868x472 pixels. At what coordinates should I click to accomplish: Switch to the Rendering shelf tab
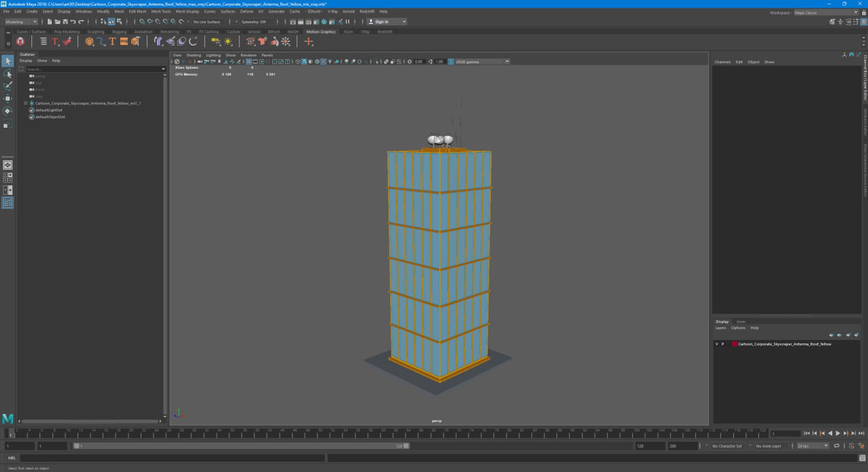pos(170,32)
